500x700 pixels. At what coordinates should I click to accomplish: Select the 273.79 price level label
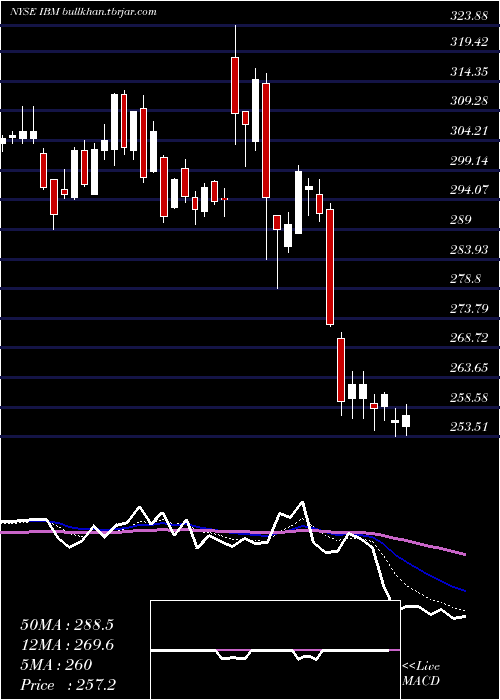469,308
